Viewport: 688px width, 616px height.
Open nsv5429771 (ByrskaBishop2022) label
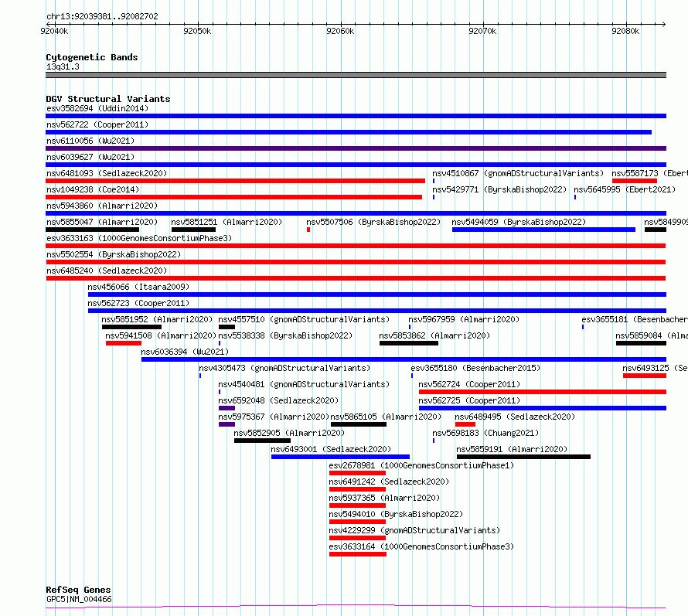point(499,189)
